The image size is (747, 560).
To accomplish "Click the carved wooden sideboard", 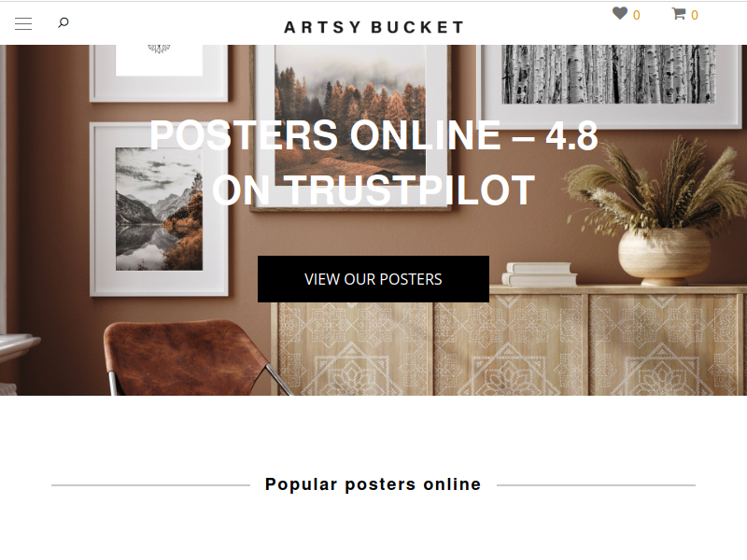I will [508, 341].
